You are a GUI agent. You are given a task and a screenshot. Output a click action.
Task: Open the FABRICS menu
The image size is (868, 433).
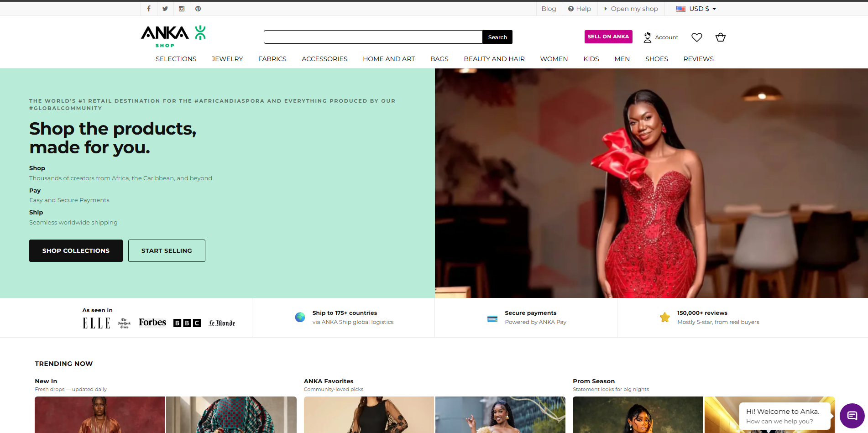(272, 59)
